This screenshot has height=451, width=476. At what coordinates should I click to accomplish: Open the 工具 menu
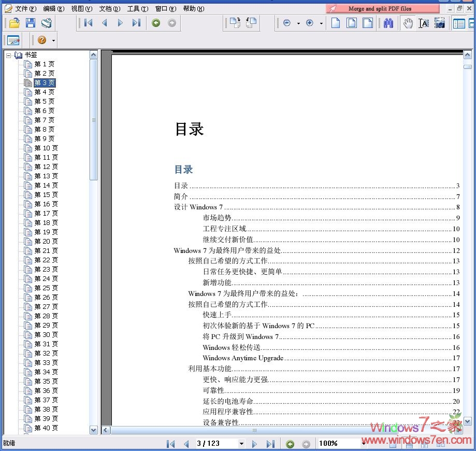click(x=137, y=8)
